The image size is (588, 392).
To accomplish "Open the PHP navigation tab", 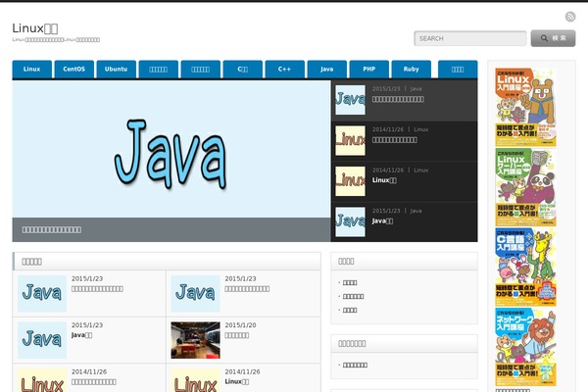I will (369, 69).
